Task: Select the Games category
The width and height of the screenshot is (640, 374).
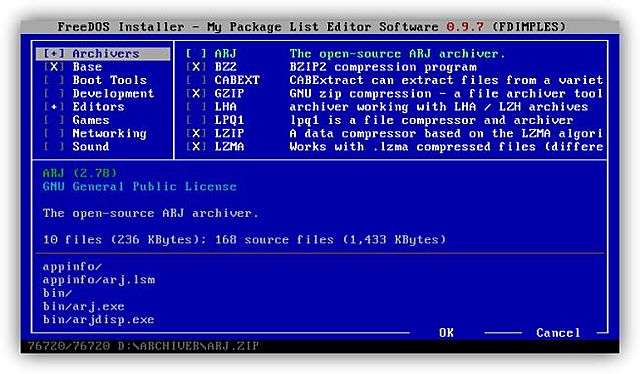Action: (x=91, y=120)
